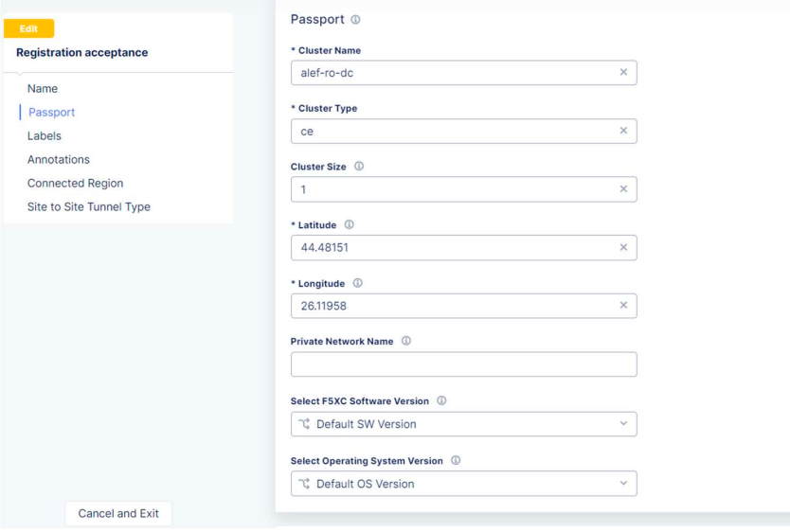The image size is (790, 532).
Task: Clear the Cluster Name field value
Action: click(x=623, y=72)
